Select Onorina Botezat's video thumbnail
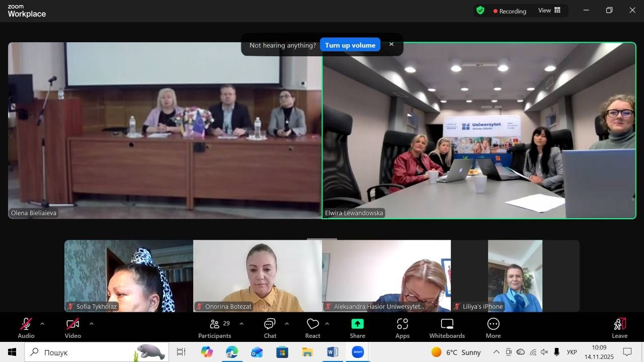 pos(258,276)
